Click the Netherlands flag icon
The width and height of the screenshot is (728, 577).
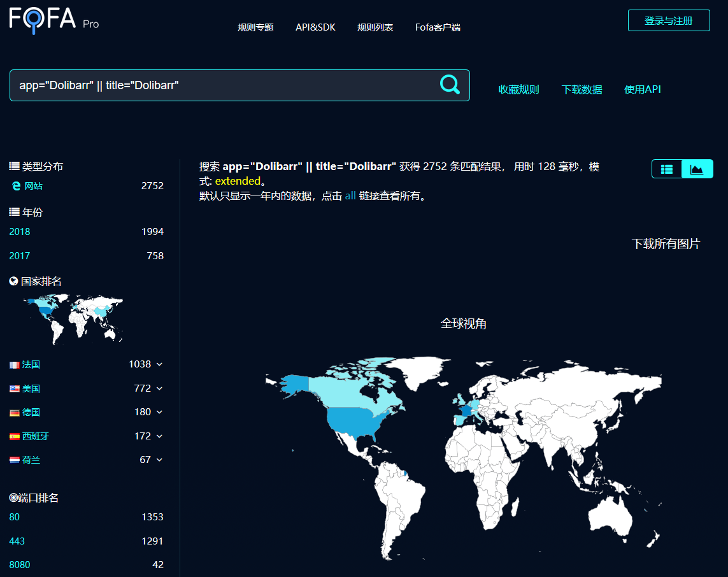15,460
